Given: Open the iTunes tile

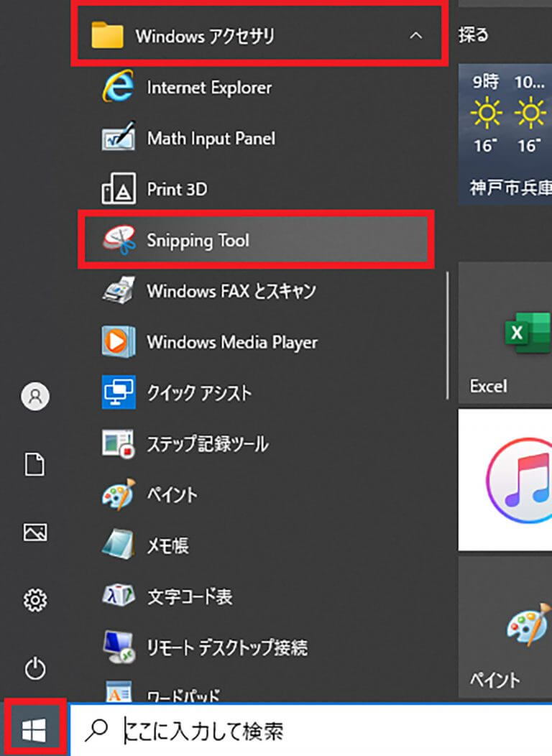Looking at the screenshot, I should tap(505, 480).
